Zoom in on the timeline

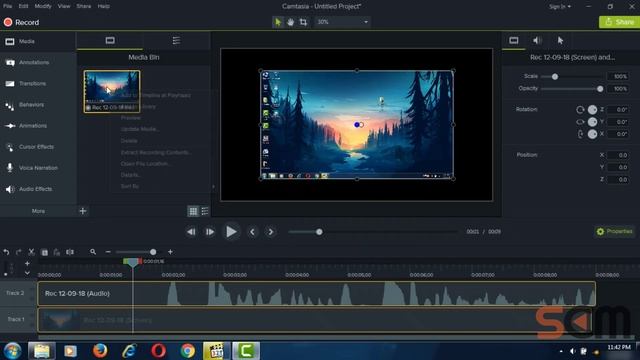click(170, 252)
